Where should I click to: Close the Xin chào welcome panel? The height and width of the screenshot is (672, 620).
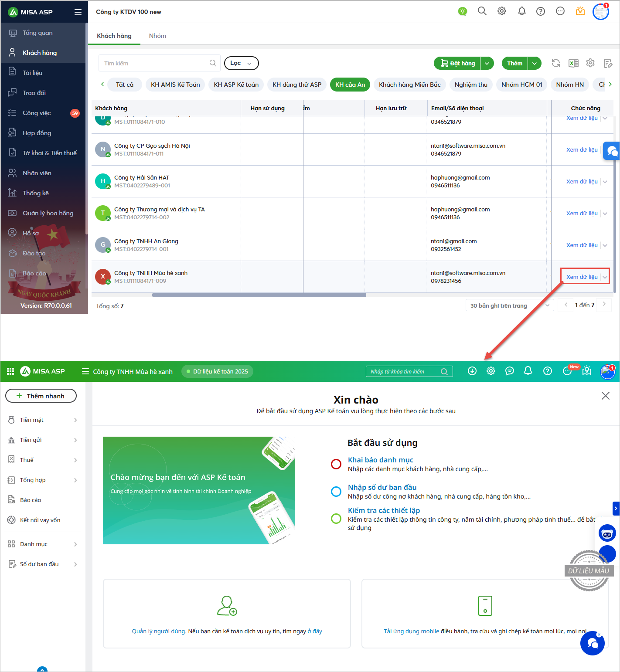tap(606, 396)
